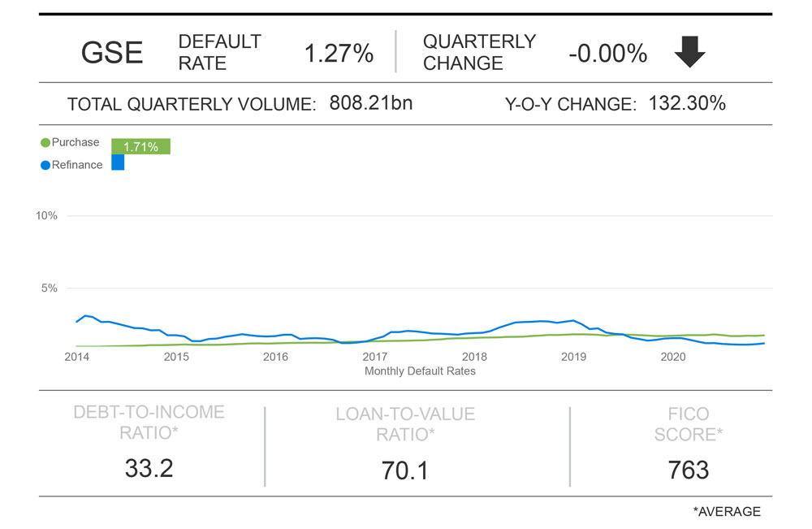Select the 763 FICO score value

pos(689,470)
